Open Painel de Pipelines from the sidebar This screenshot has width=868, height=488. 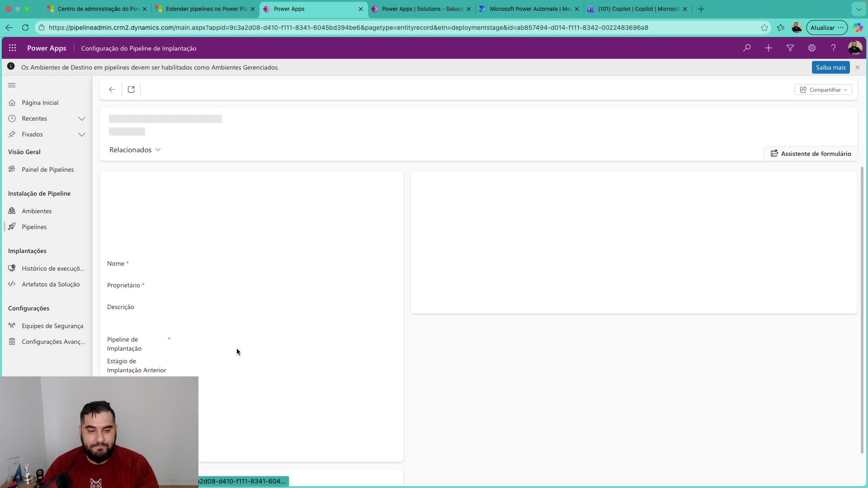(47, 169)
